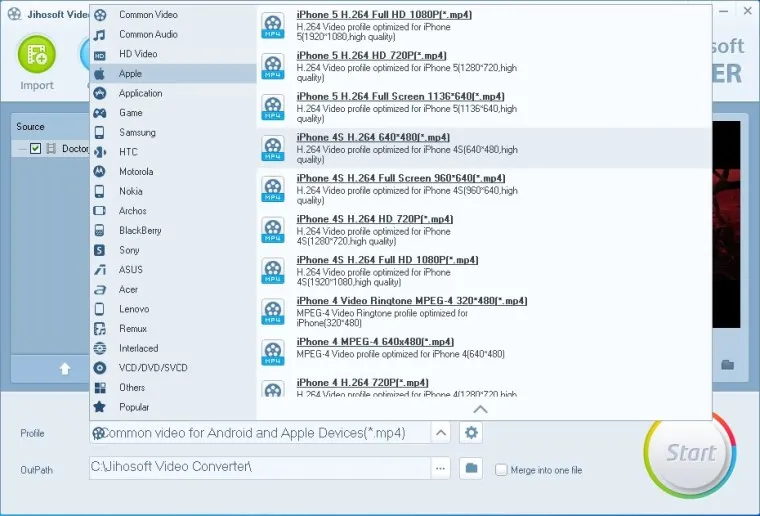Viewport: 760px width, 516px height.
Task: Select the BlackBerry category label
Action: click(x=140, y=231)
